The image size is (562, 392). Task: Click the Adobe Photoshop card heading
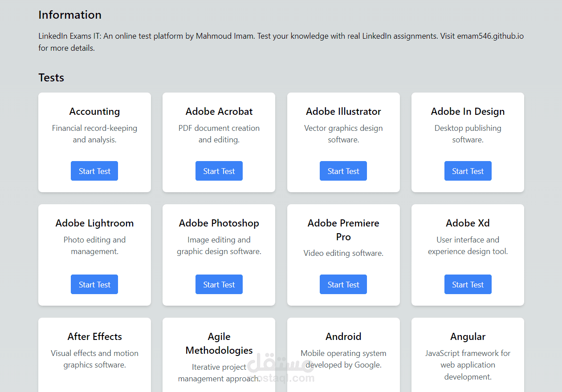pyautogui.click(x=219, y=223)
